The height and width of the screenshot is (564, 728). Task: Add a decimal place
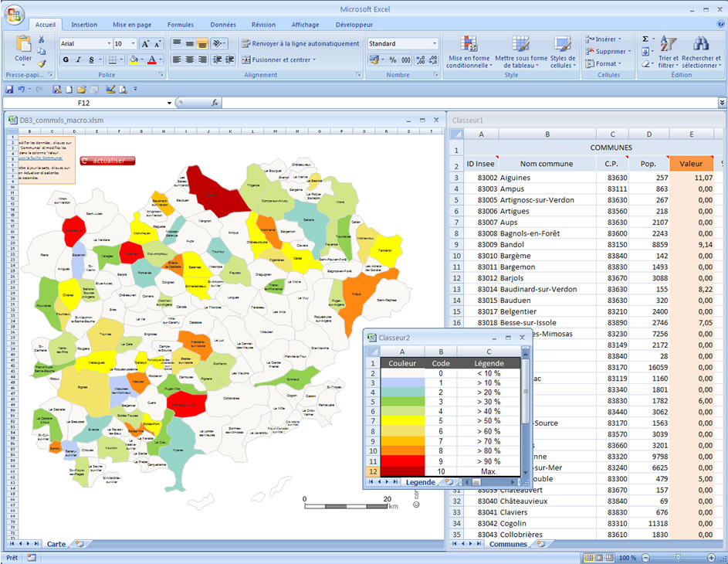tap(421, 59)
